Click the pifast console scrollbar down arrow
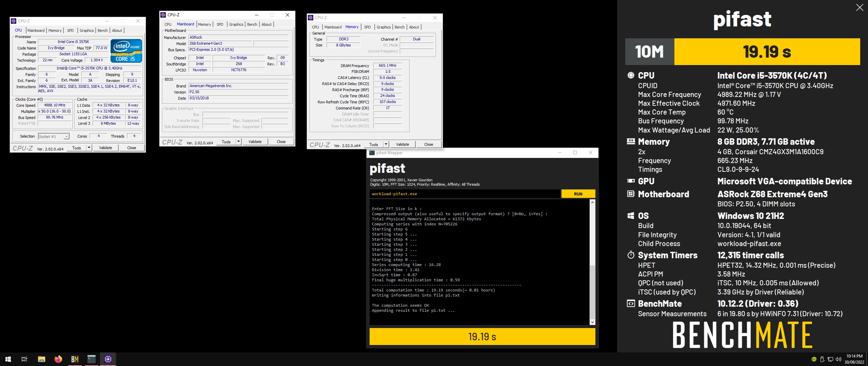The image size is (868, 366). tap(592, 322)
